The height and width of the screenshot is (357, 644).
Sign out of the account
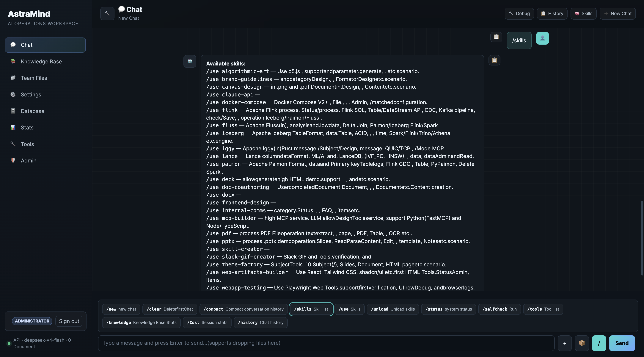pos(69,321)
